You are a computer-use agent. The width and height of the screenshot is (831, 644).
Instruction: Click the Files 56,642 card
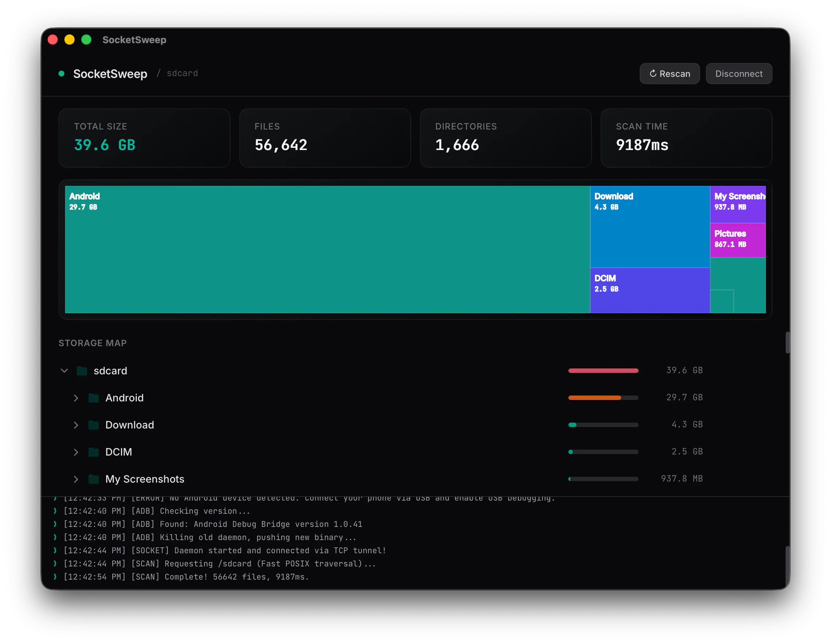[325, 138]
